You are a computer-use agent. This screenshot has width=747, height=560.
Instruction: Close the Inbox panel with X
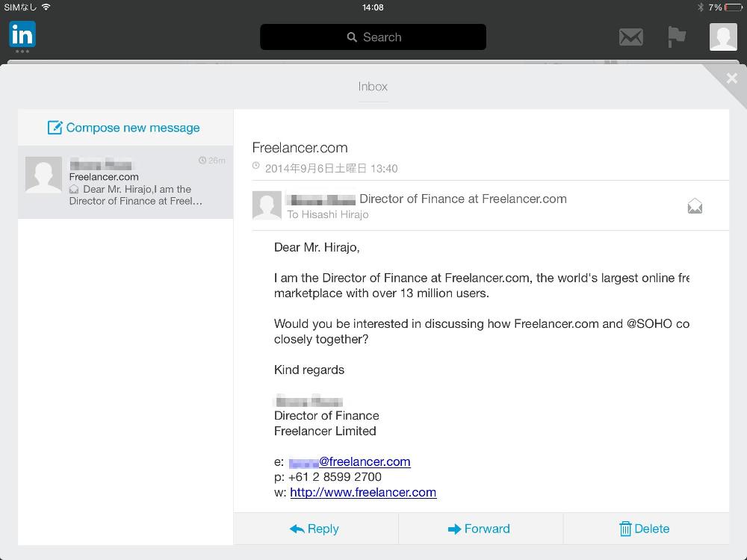point(731,78)
